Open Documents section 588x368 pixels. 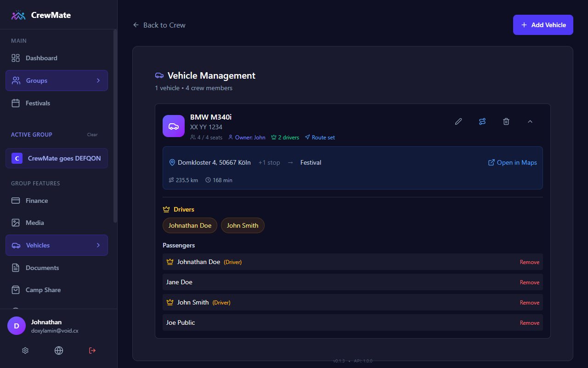point(57,268)
